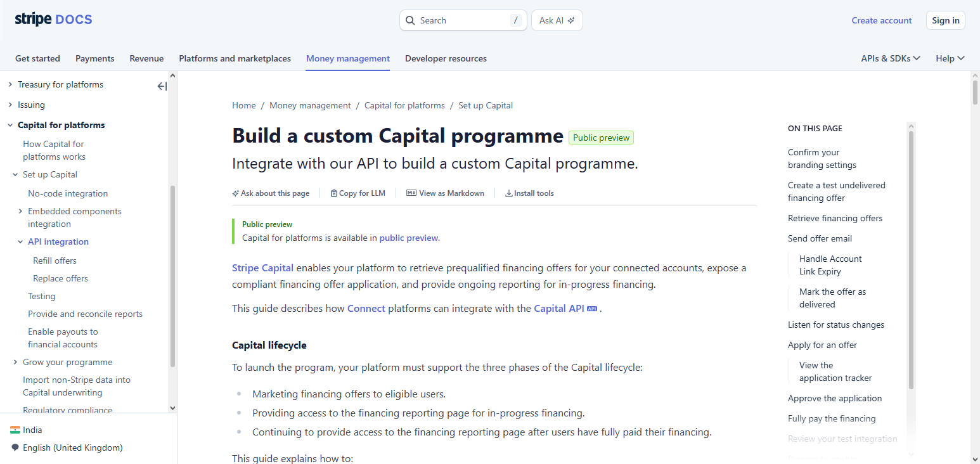Expand Grow your programme chevron
The width and height of the screenshot is (980, 464).
[15, 362]
